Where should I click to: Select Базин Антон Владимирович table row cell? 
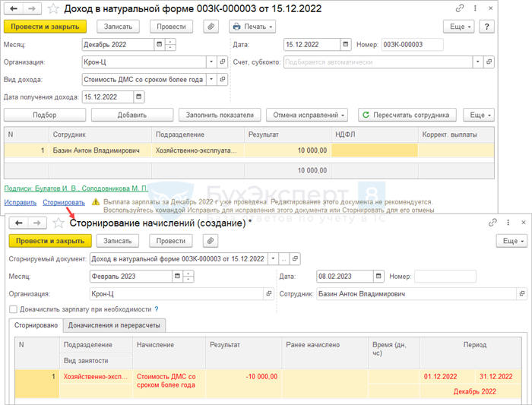[100, 150]
